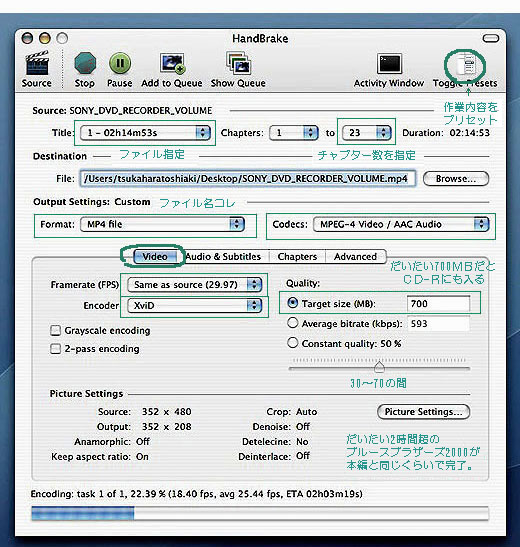Open the Format dropdown MP4 file
The image size is (520, 547).
point(163,224)
